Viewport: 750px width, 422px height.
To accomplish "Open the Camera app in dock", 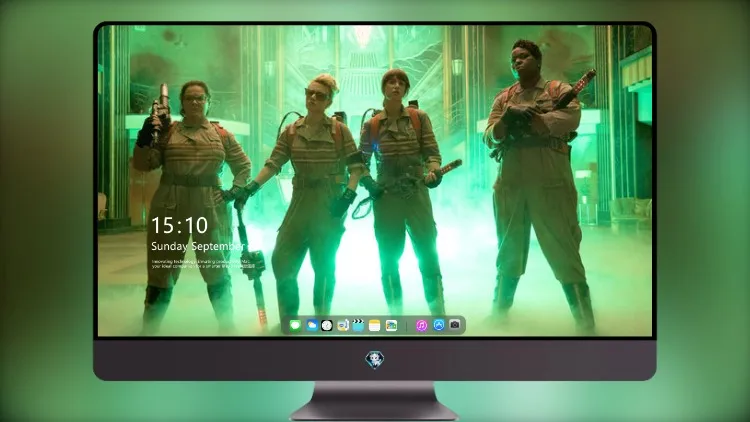I will [x=455, y=325].
